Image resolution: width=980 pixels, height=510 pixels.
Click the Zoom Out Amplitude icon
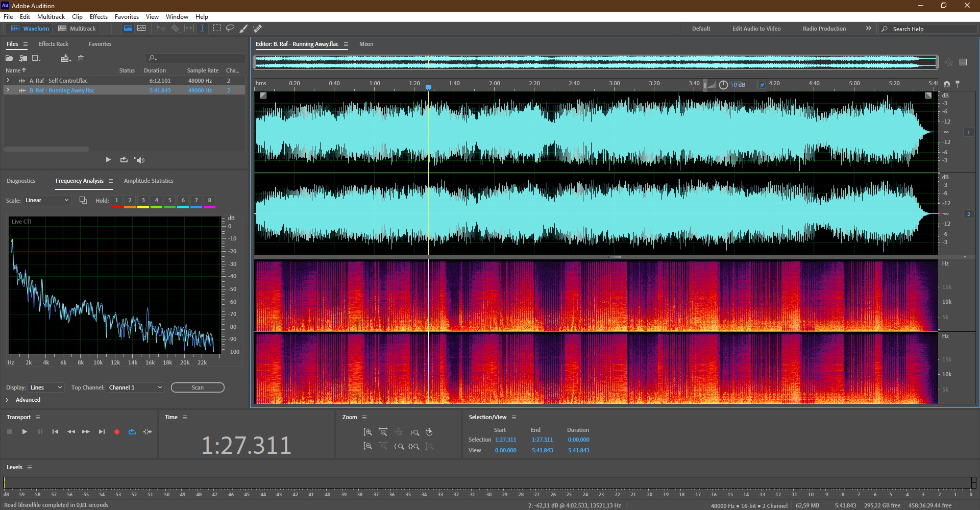coord(367,446)
